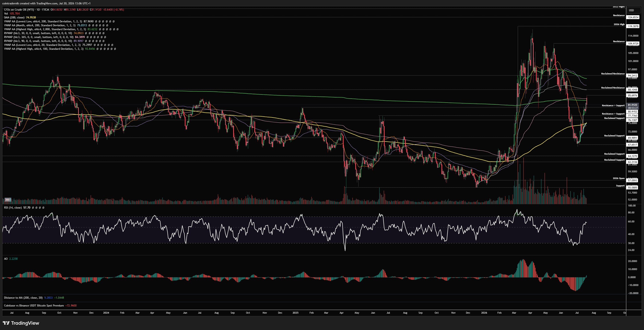Click the AO indicator legend
The height and width of the screenshot is (330, 644).
pyautogui.click(x=6, y=259)
